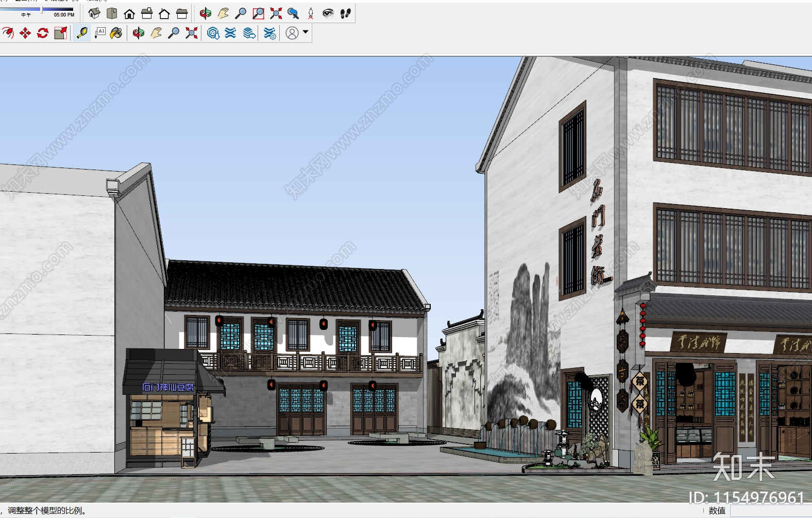
Task: Click the "05:00 PM" time label
Action: tap(64, 15)
